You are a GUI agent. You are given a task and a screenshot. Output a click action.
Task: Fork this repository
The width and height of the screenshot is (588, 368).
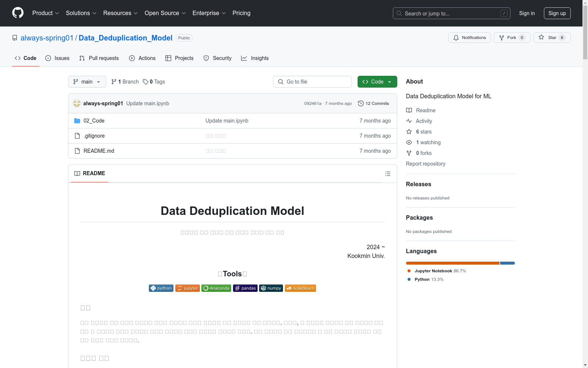coord(512,38)
